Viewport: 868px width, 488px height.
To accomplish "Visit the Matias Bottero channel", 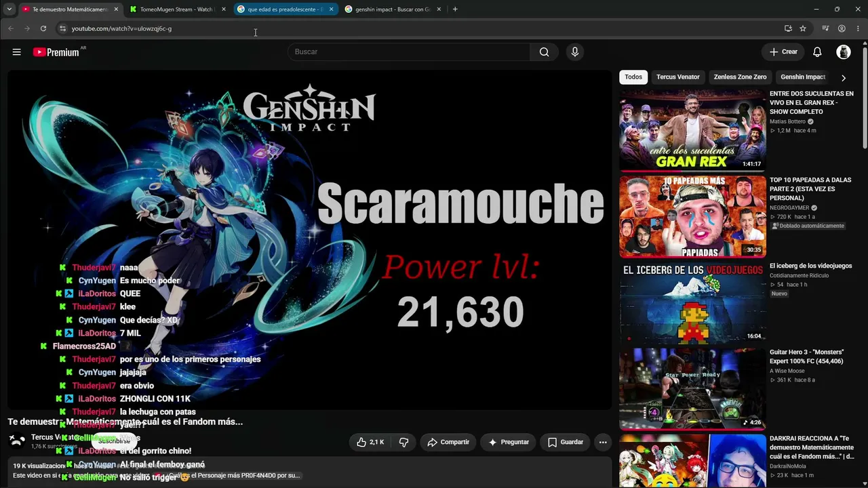I will tap(787, 122).
